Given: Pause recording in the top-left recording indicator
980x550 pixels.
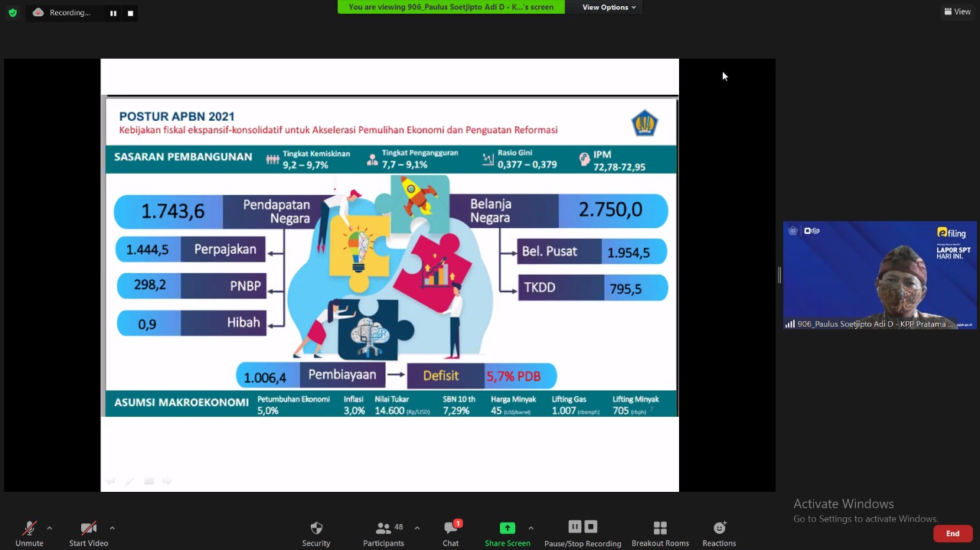Looking at the screenshot, I should tap(113, 13).
